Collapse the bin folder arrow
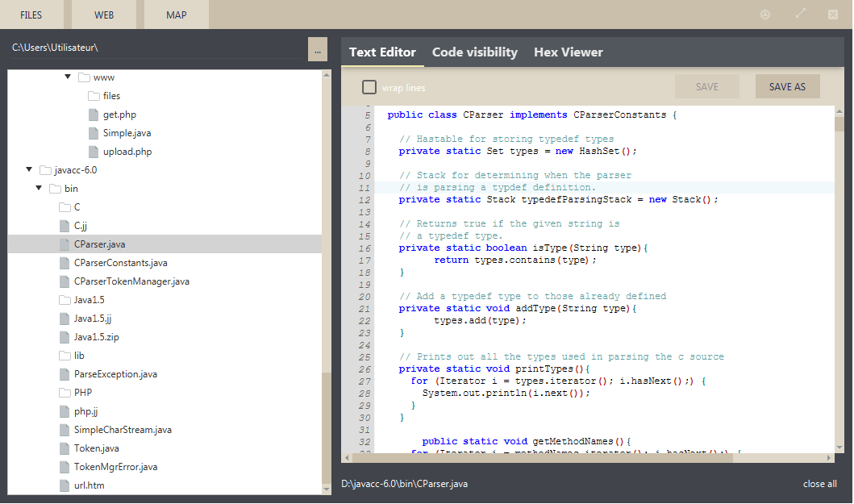The image size is (854, 504). coord(38,189)
